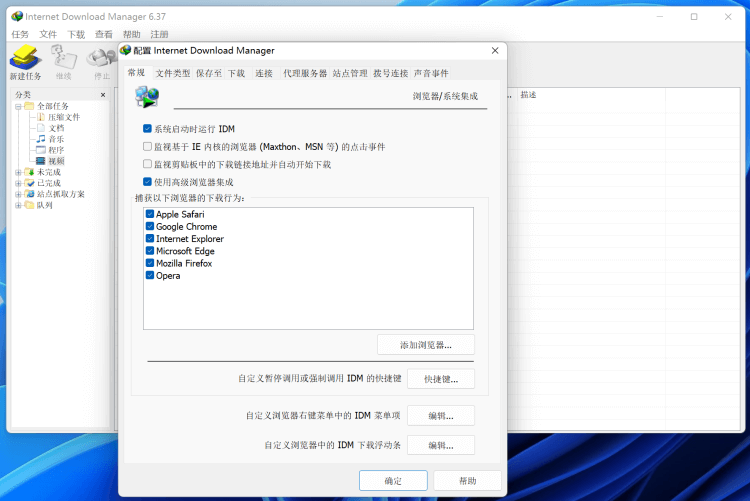
Task: Uncheck Mozilla Firefox browser
Action: 150,263
